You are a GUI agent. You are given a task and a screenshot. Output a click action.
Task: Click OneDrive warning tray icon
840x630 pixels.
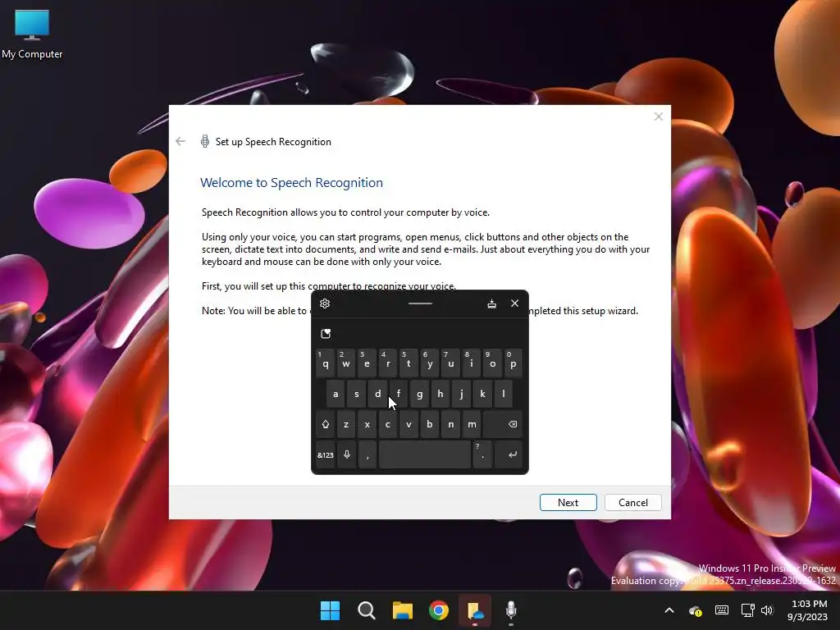pyautogui.click(x=696, y=610)
